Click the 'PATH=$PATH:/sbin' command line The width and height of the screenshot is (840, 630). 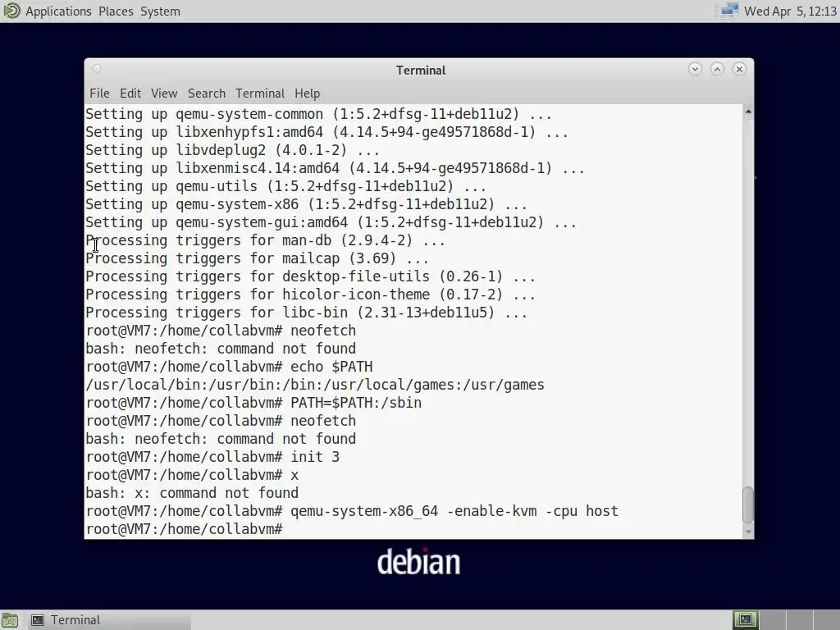254,403
